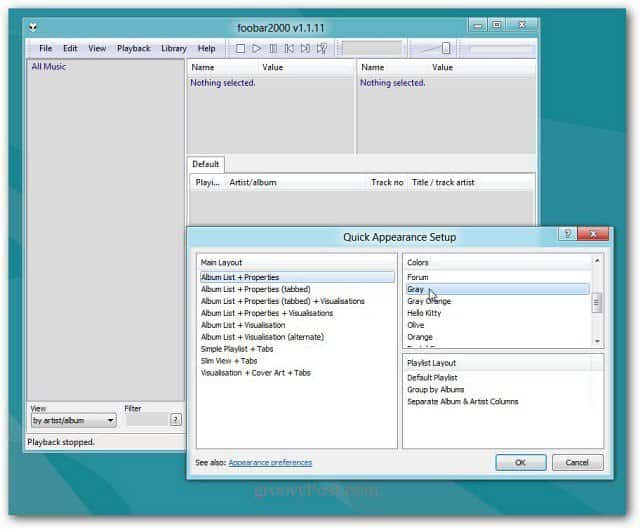Click the Track no column header
Image resolution: width=640 pixels, height=529 pixels.
pos(387,182)
